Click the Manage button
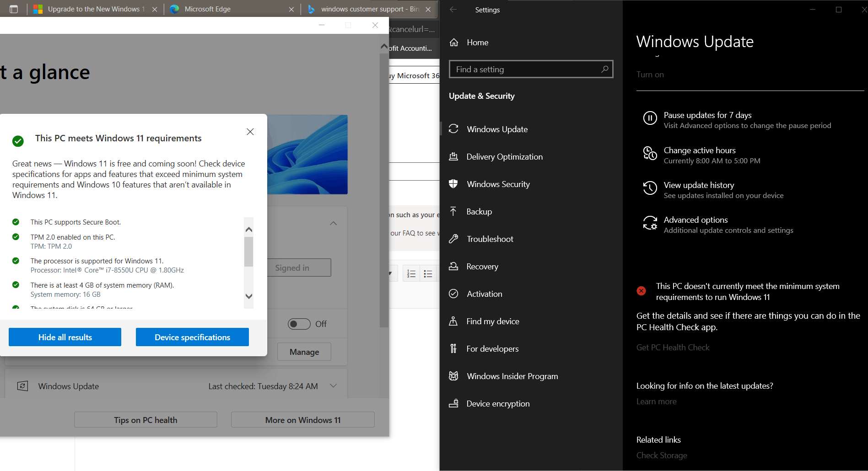Image resolution: width=868 pixels, height=471 pixels. point(304,352)
